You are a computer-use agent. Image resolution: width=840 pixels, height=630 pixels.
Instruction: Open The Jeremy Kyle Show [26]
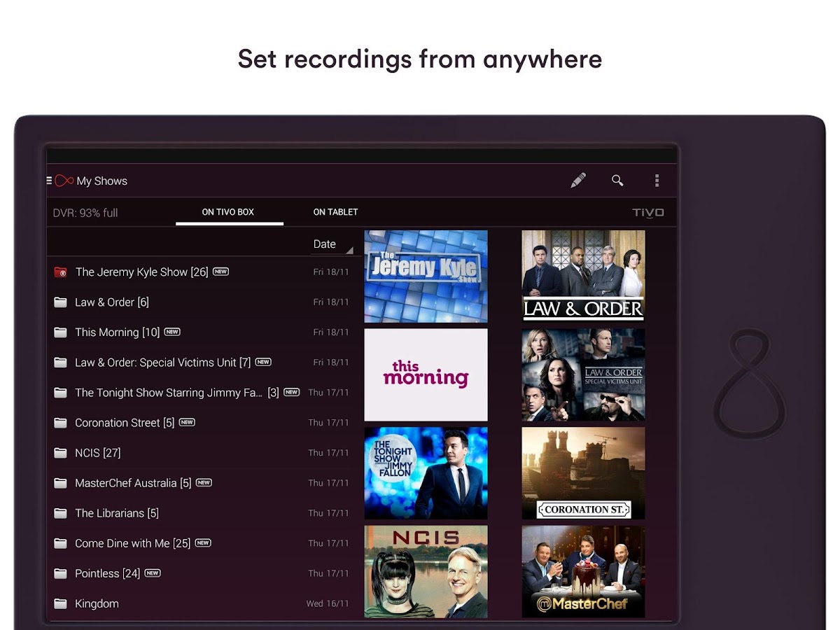click(141, 272)
